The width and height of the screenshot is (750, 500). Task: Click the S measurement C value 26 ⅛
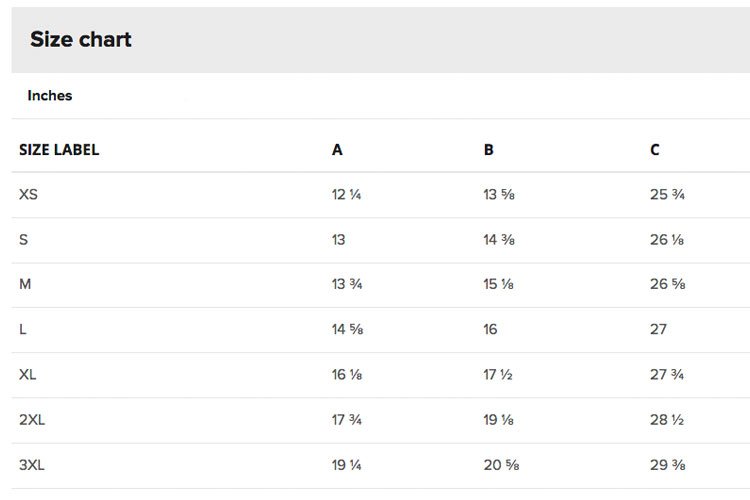point(667,239)
